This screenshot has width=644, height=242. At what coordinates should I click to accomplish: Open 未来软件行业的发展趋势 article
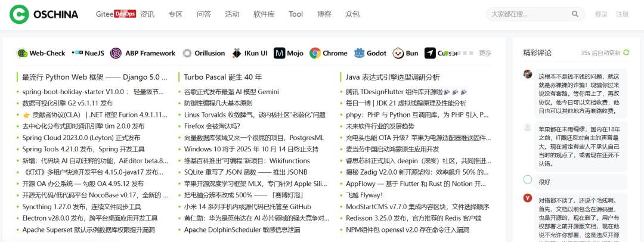(380, 126)
